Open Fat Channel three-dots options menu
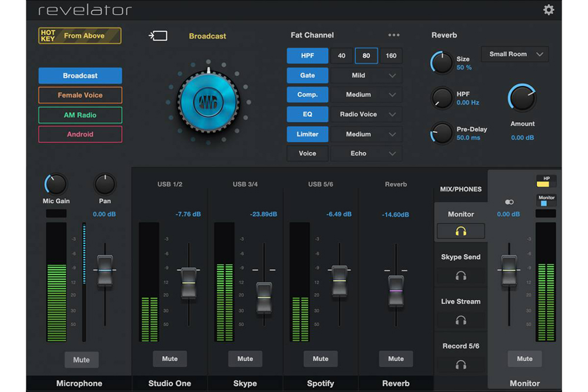 pyautogui.click(x=393, y=35)
